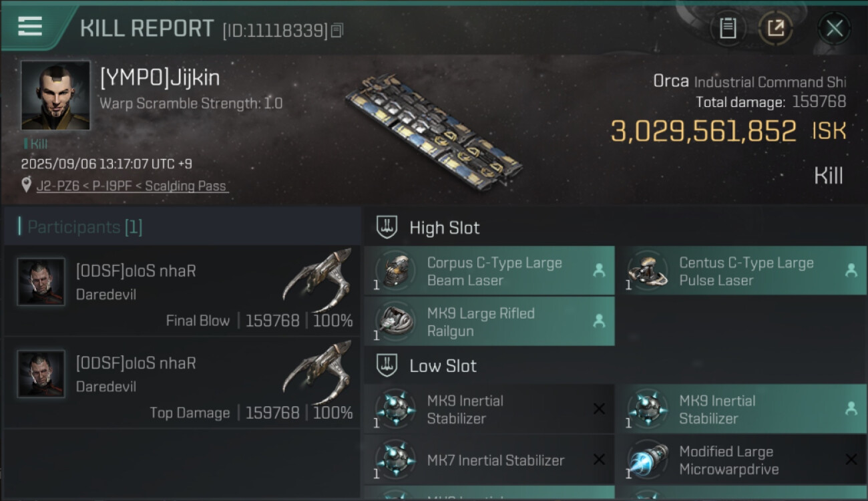The height and width of the screenshot is (501, 868).
Task: Copy the kill report ID
Action: pos(337,30)
